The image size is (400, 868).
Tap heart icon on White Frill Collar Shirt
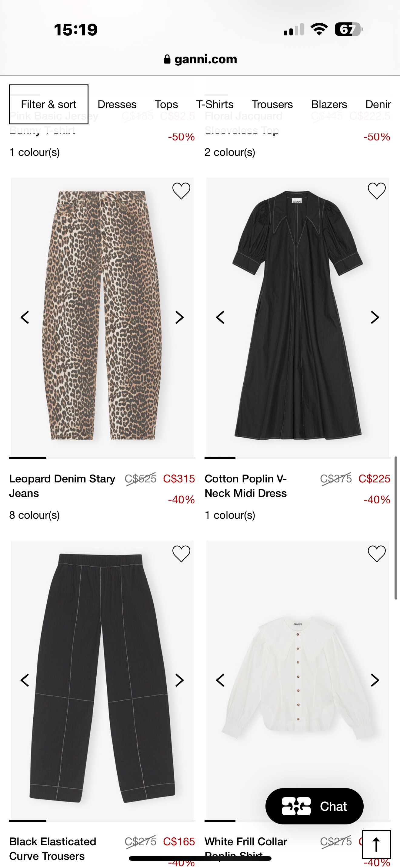376,554
